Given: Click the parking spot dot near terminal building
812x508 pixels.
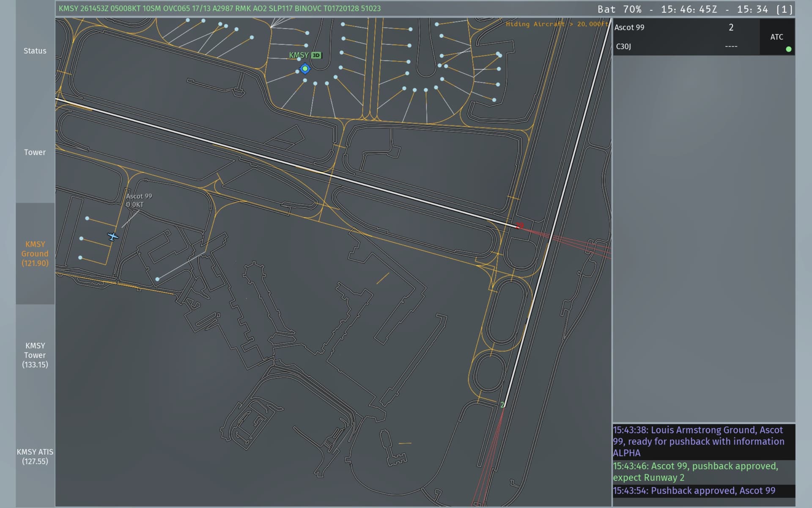Looking at the screenshot, I should [x=157, y=279].
